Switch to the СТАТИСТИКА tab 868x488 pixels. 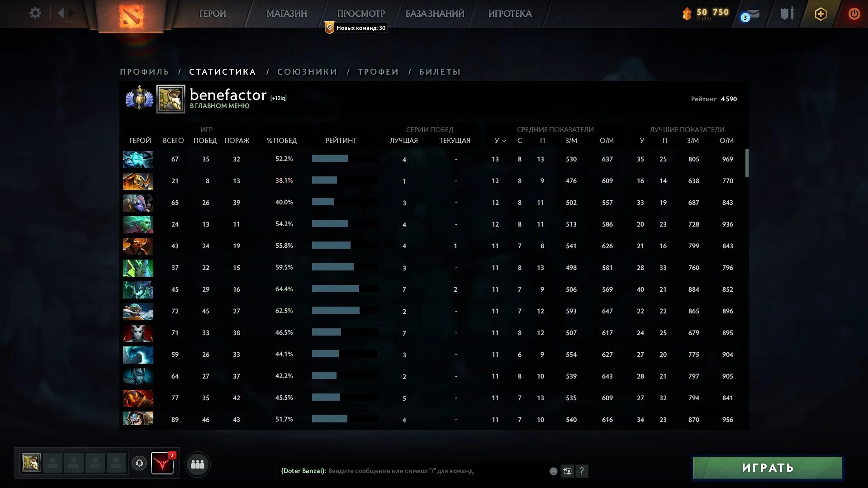click(223, 71)
